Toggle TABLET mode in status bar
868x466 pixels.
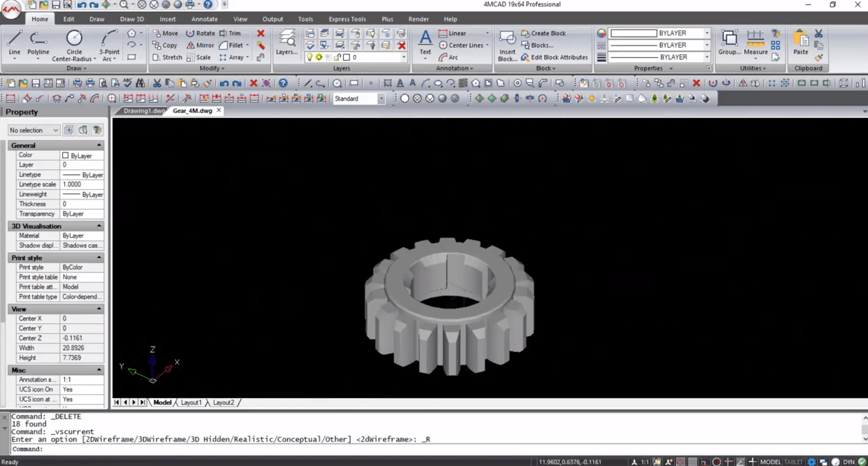tap(793, 462)
